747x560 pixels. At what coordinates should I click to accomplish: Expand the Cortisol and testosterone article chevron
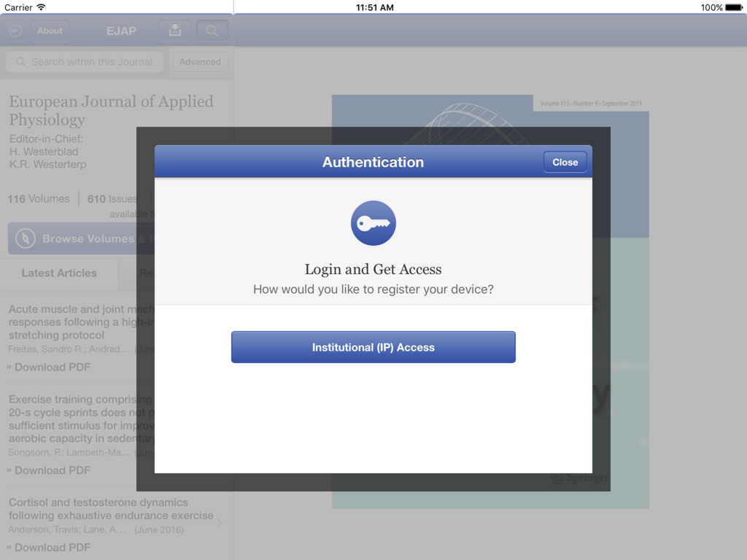(220, 522)
